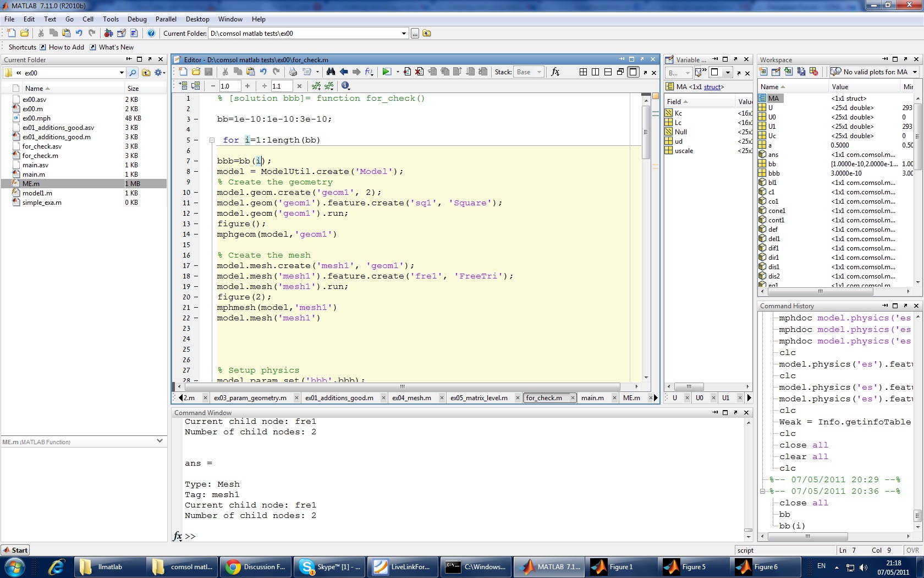Image resolution: width=924 pixels, height=578 pixels.
Task: Split the editor left and right
Action: (595, 72)
